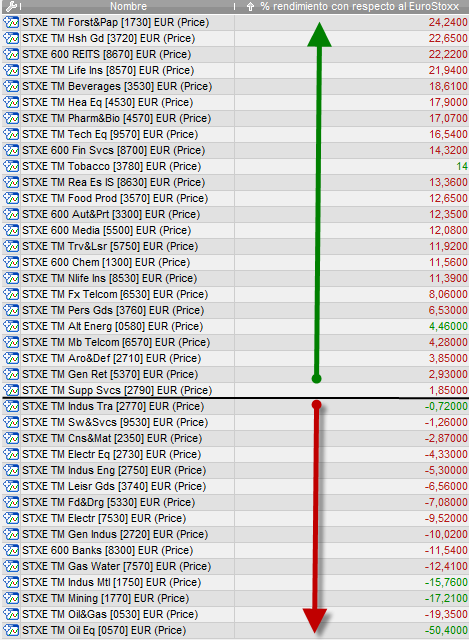This screenshot has width=469, height=640.
Task: Click chart icon beside STXE TM Indus Tra
Action: click(x=11, y=406)
